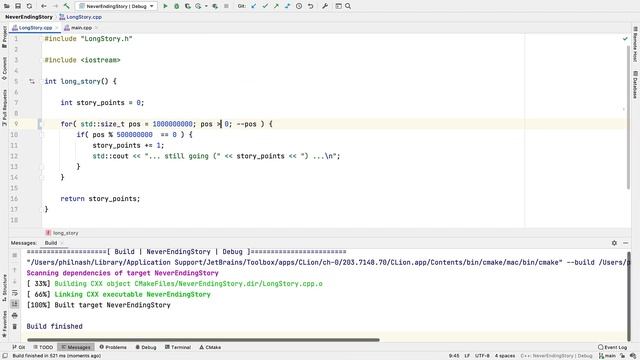Start debugging with the bug icon

(177, 6)
